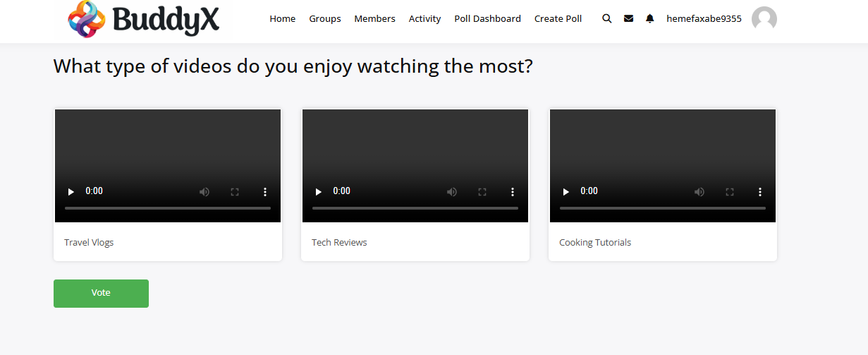868x355 pixels.
Task: Select the Cooking Tutorials option label
Action: 594,243
